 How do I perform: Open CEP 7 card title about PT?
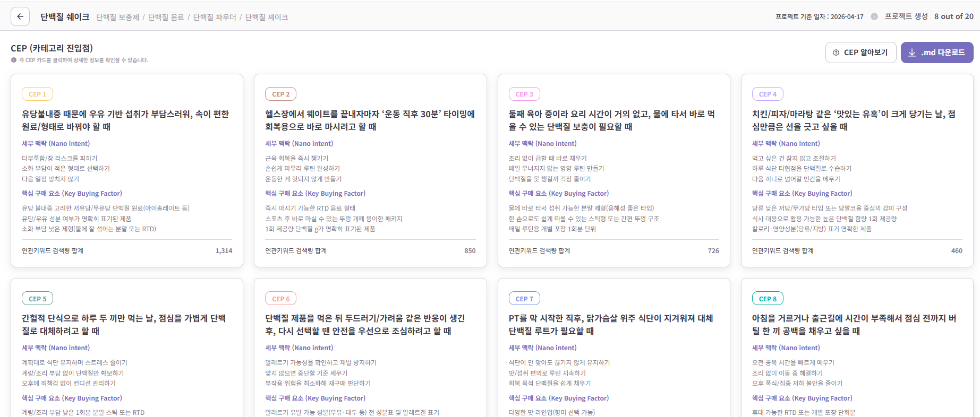[610, 325]
